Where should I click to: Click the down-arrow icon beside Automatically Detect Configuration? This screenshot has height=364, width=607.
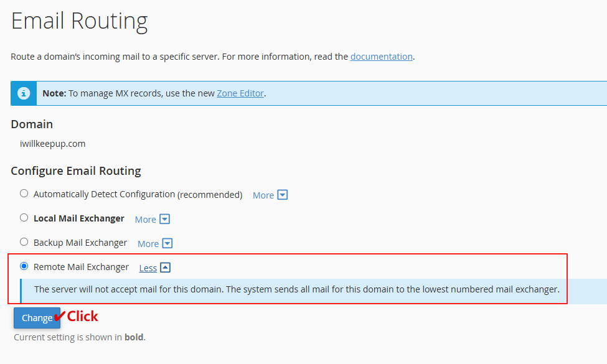[282, 195]
